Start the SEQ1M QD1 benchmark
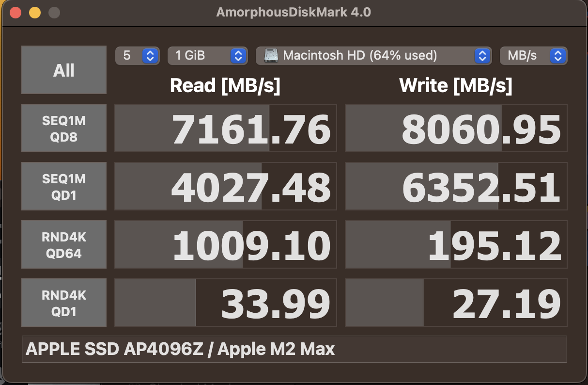 [63, 186]
